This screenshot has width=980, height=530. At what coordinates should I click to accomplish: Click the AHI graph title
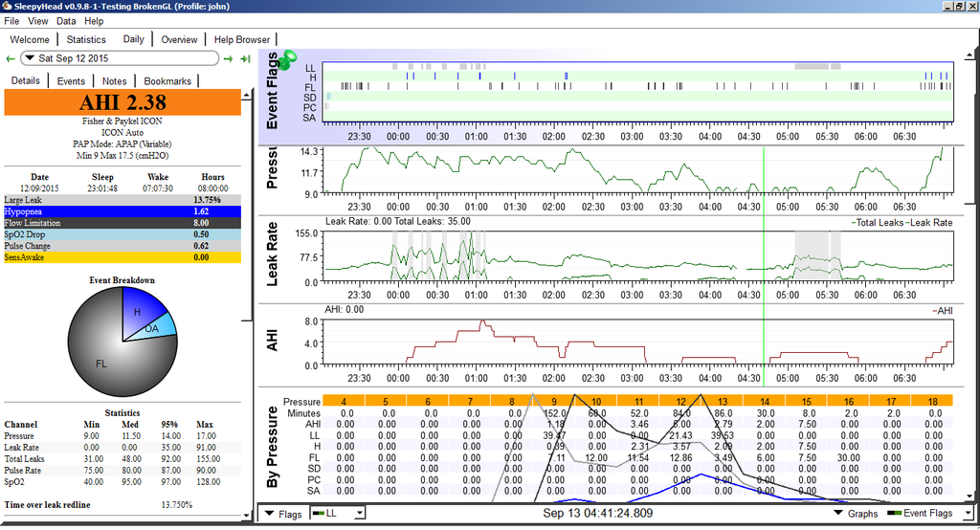(x=272, y=342)
